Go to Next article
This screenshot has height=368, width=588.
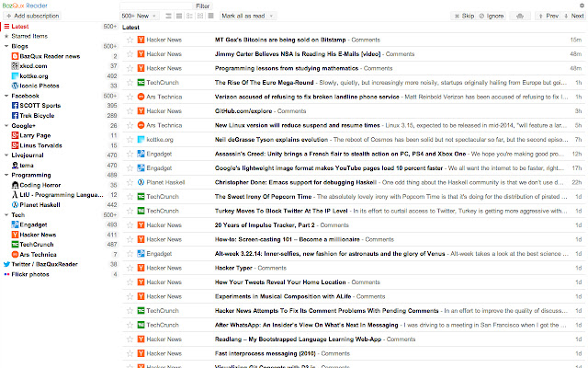pyautogui.click(x=574, y=17)
